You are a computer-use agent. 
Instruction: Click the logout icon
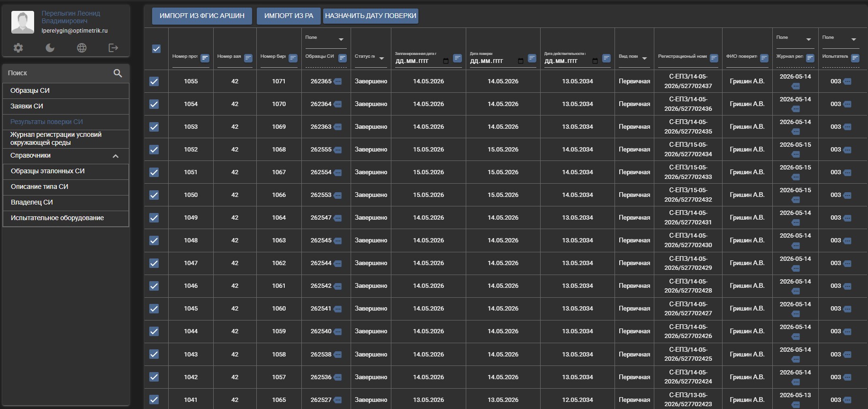113,48
